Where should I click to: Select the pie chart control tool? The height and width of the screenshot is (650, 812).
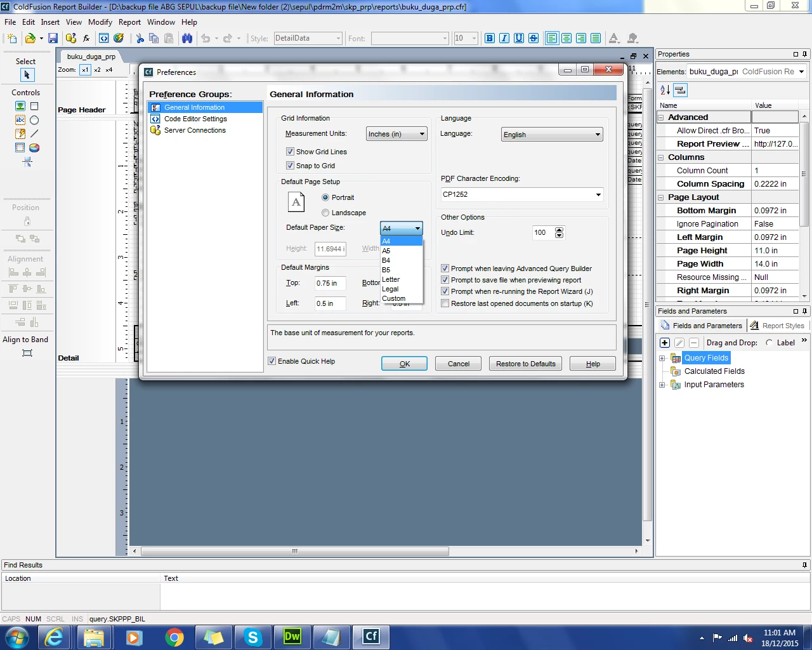[x=34, y=147]
